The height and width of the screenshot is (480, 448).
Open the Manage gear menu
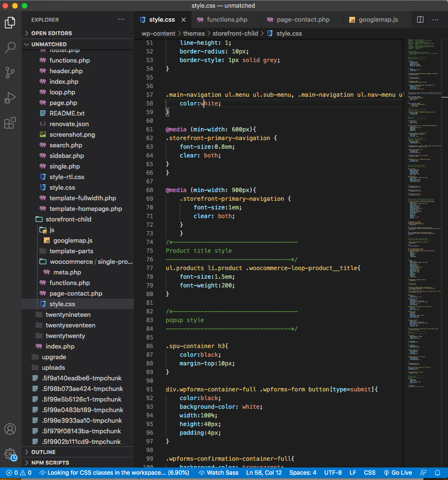[x=10, y=454]
